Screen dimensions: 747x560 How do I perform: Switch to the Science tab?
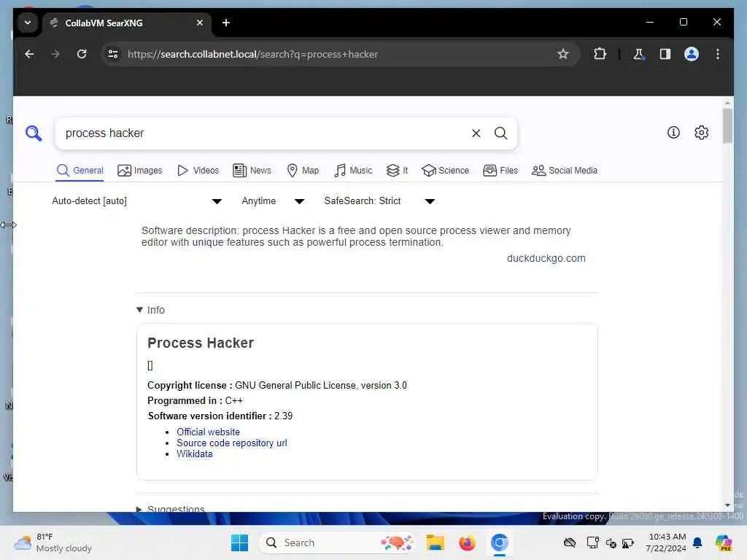click(x=446, y=171)
